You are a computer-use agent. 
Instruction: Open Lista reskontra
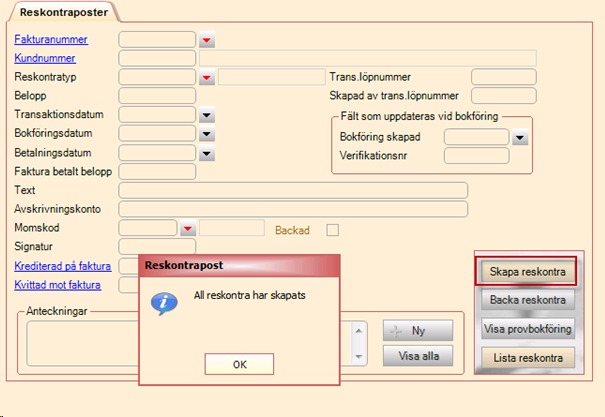pyautogui.click(x=528, y=357)
